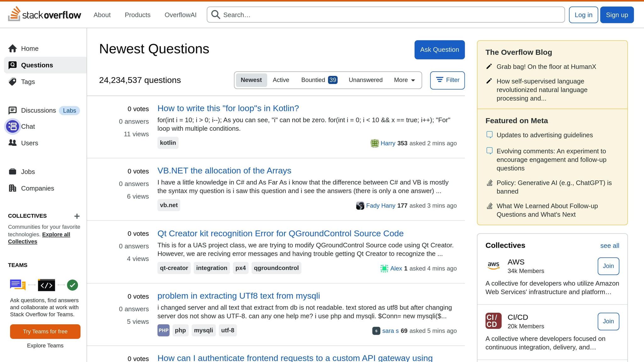Expand the More filters dropdown

[x=404, y=80]
